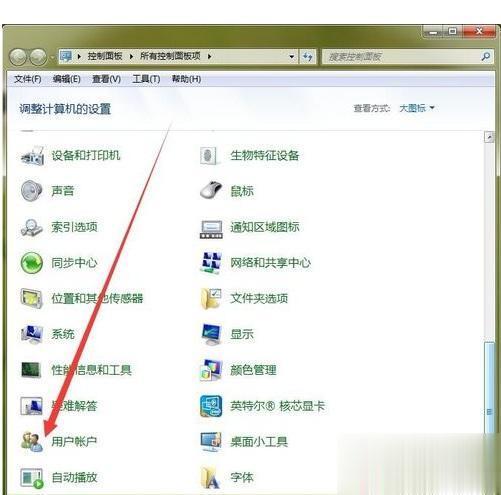The width and height of the screenshot is (501, 495).
Task: Click the computer icon in address bar
Action: tap(66, 56)
